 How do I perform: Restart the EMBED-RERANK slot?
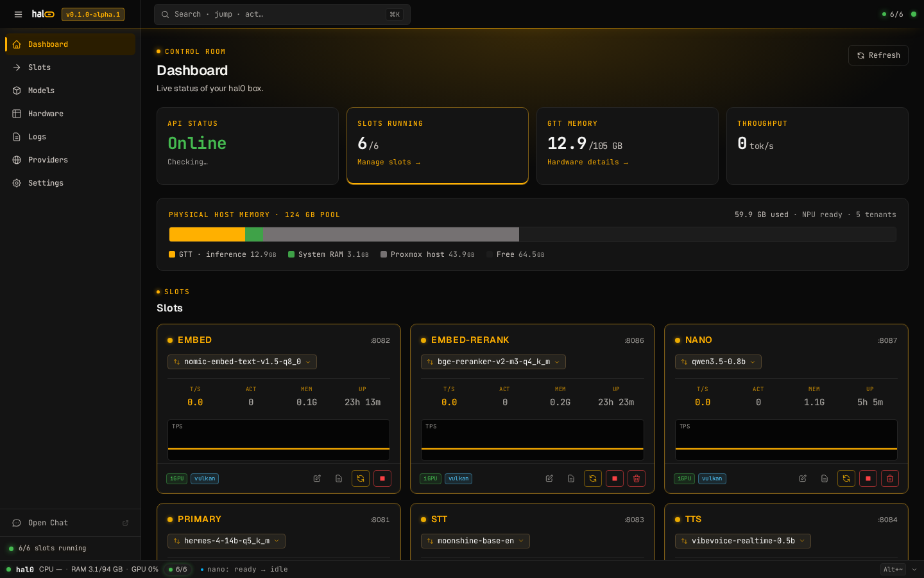[x=593, y=478]
